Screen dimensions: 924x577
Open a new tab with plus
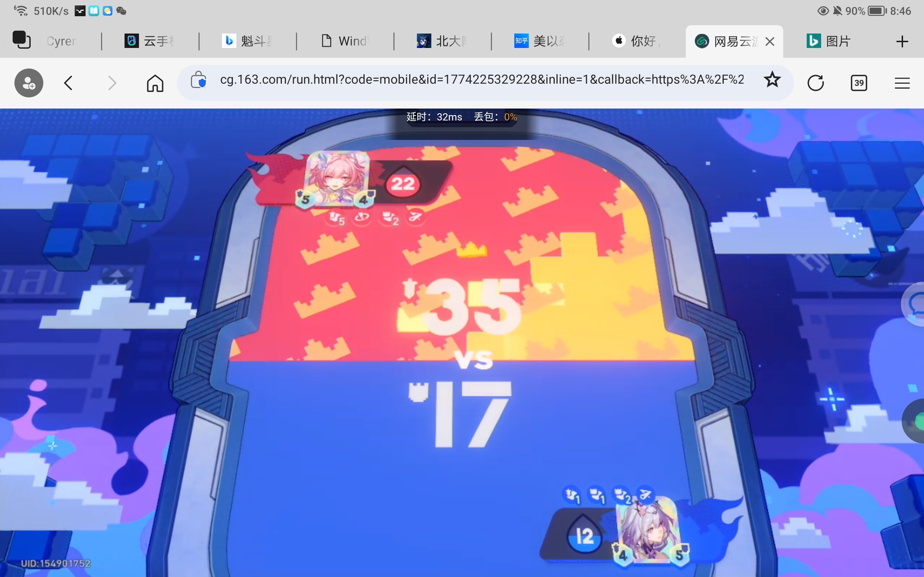[x=902, y=41]
